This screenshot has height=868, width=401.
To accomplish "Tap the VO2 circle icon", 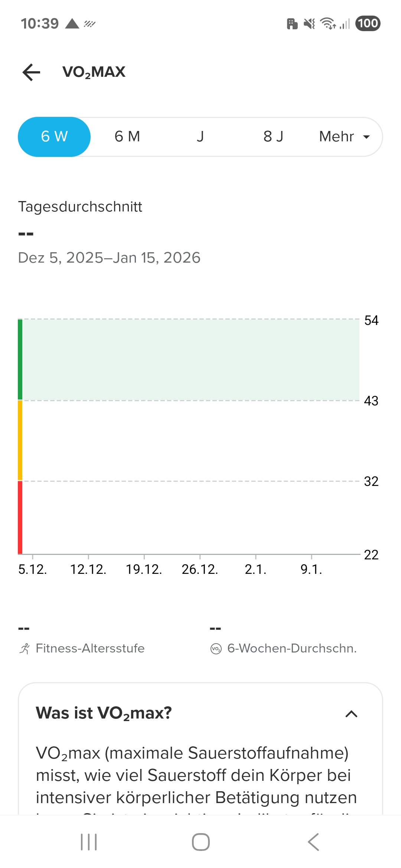I will coord(216,649).
